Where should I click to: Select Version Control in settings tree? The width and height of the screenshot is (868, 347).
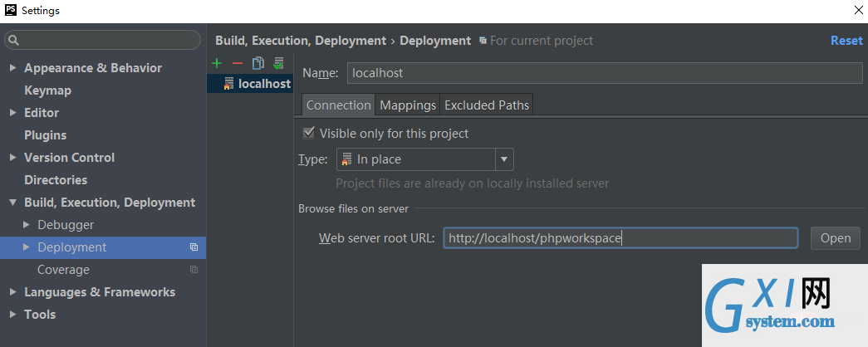[69, 157]
